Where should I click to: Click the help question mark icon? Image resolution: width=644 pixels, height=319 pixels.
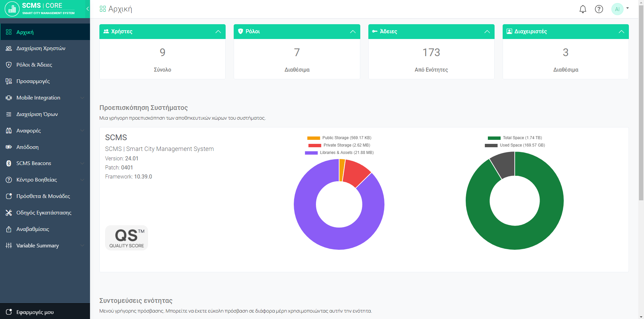pyautogui.click(x=599, y=9)
